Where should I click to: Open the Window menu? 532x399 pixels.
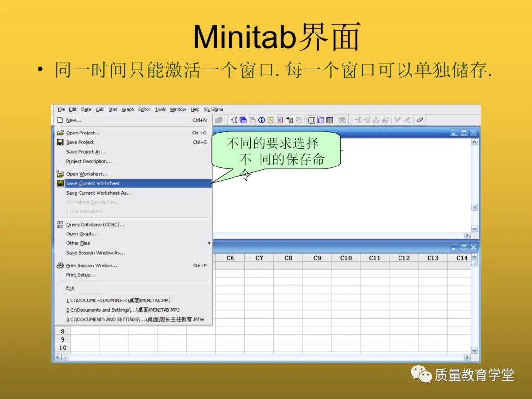click(x=178, y=109)
